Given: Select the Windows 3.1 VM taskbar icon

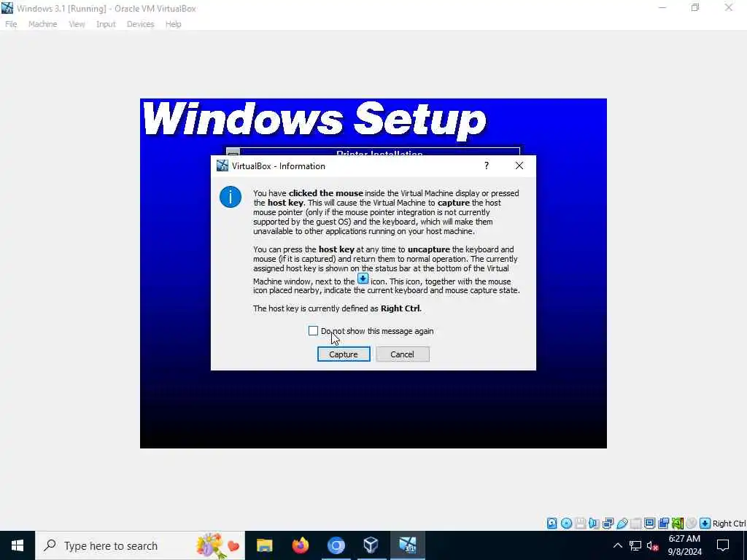Looking at the screenshot, I should (407, 545).
